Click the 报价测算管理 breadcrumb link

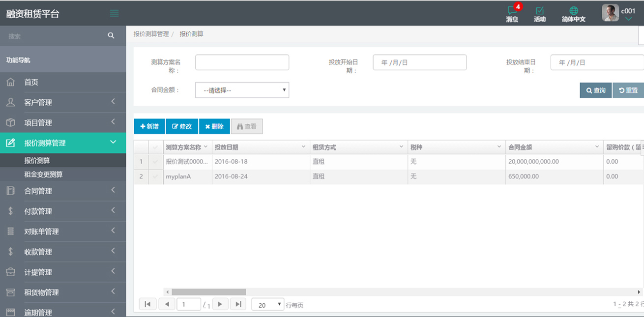tap(151, 34)
